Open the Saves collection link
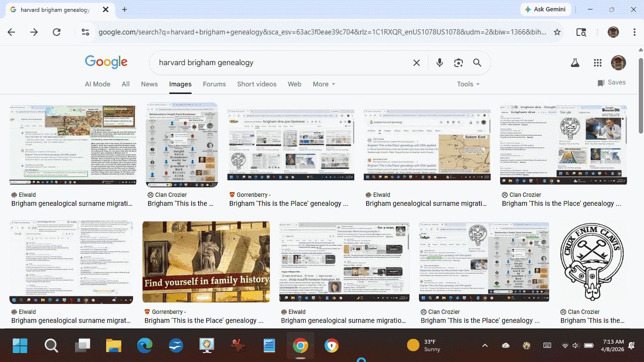 (611, 83)
